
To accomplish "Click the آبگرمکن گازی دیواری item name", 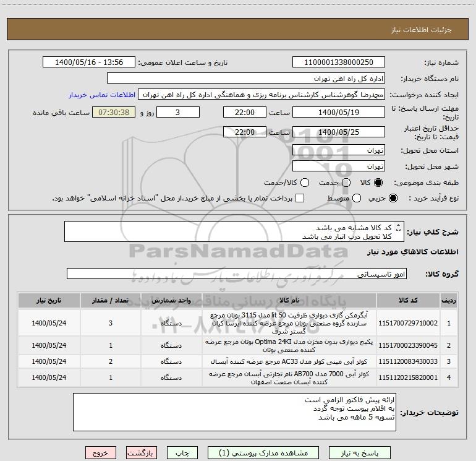I will point(289,323).
